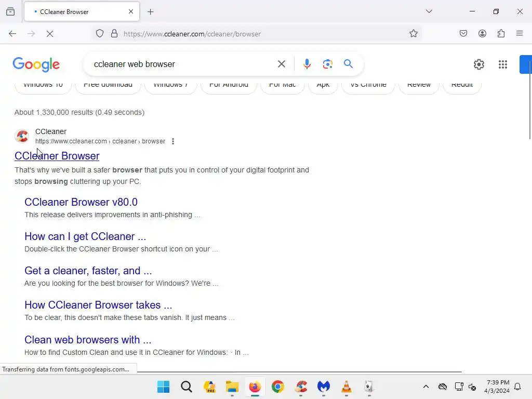Image resolution: width=532 pixels, height=399 pixels.
Task: Select the Apk filter chip
Action: [323, 86]
